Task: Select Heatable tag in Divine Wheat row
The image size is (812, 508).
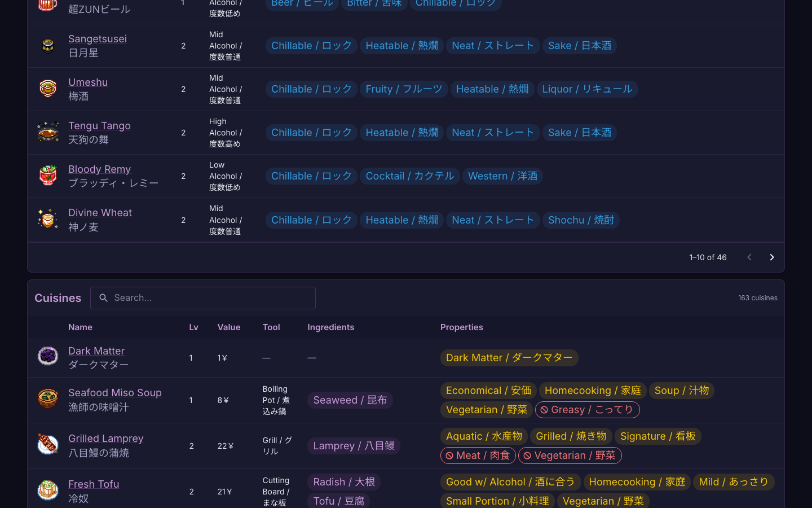Action: coord(401,220)
